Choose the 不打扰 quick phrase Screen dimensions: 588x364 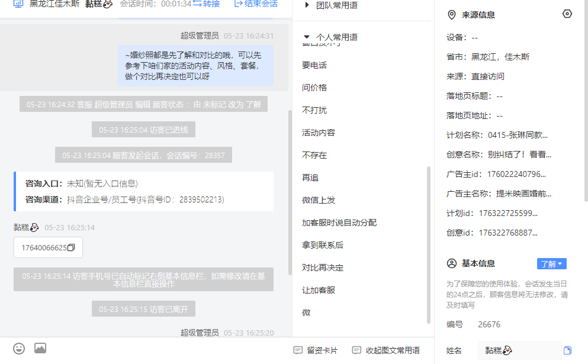pos(314,110)
